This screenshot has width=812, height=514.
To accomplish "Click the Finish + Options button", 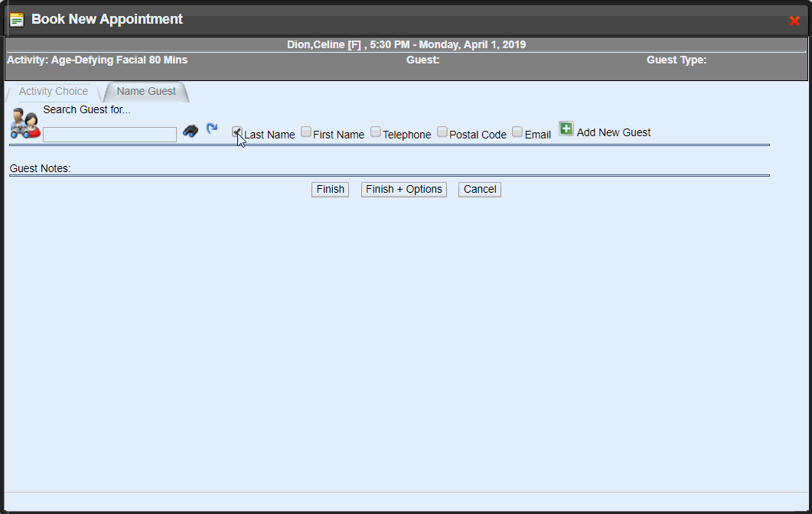I will (404, 190).
